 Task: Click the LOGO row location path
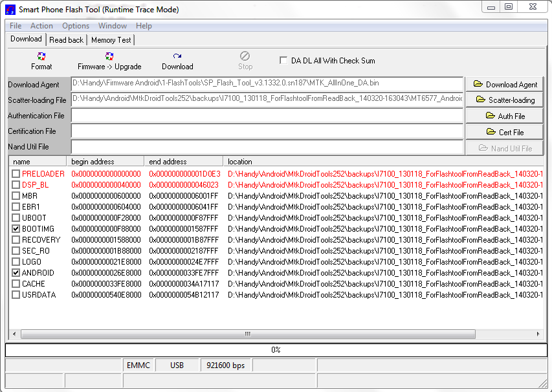(385, 262)
